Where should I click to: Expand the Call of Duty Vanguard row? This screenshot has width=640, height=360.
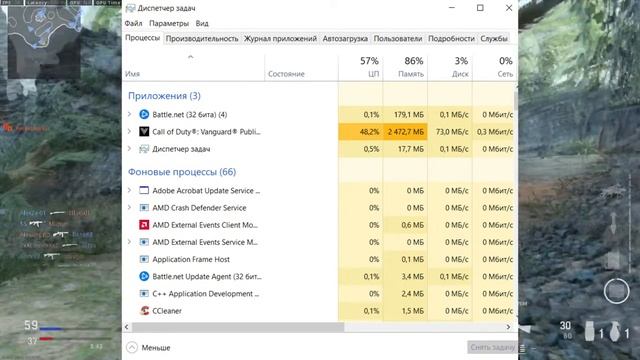(129, 131)
